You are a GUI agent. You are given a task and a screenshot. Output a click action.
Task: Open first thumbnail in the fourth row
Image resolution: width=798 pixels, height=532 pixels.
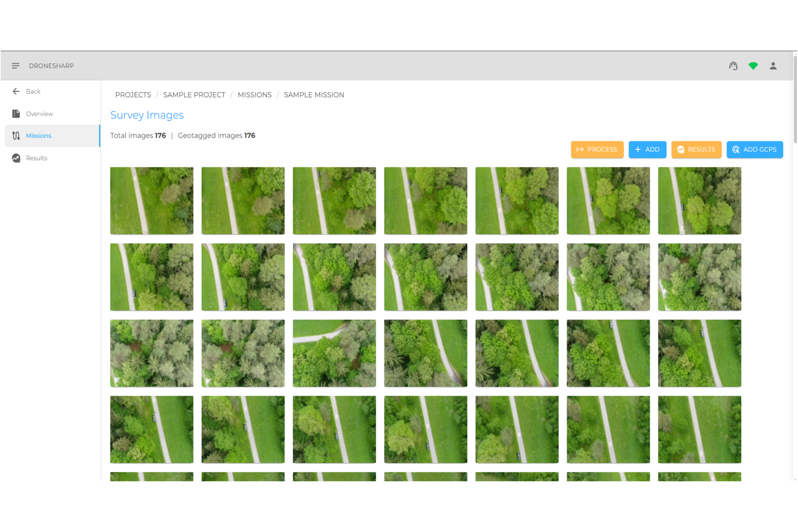pyautogui.click(x=152, y=429)
